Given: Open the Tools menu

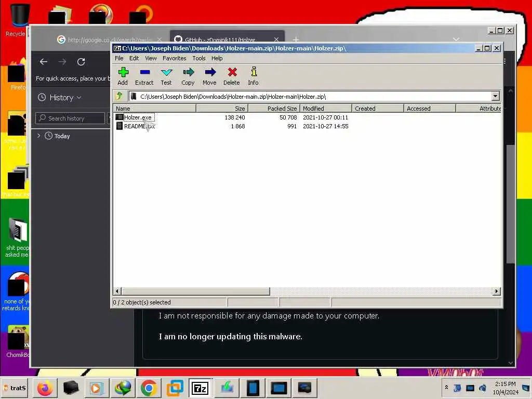Looking at the screenshot, I should (199, 58).
